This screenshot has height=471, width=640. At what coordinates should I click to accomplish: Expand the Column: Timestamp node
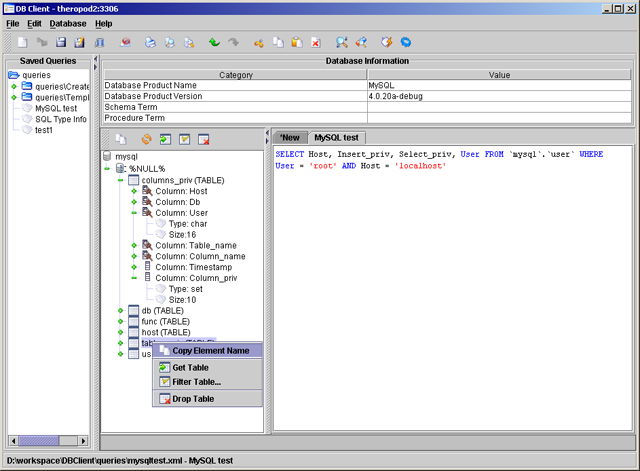134,267
